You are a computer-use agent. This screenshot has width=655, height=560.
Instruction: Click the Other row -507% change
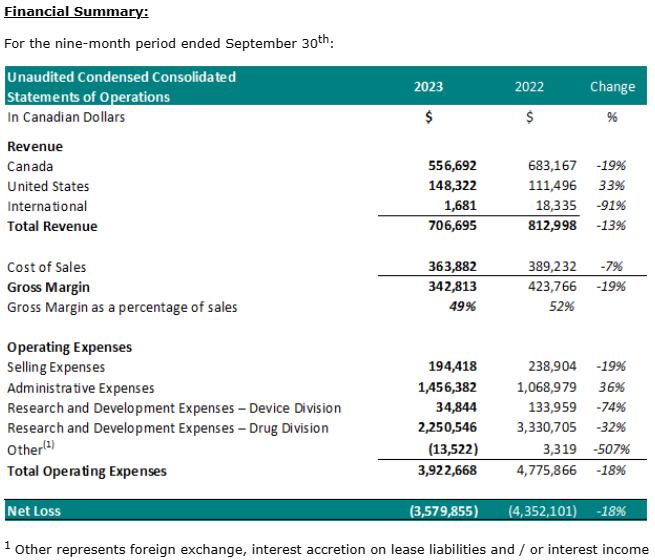607,449
